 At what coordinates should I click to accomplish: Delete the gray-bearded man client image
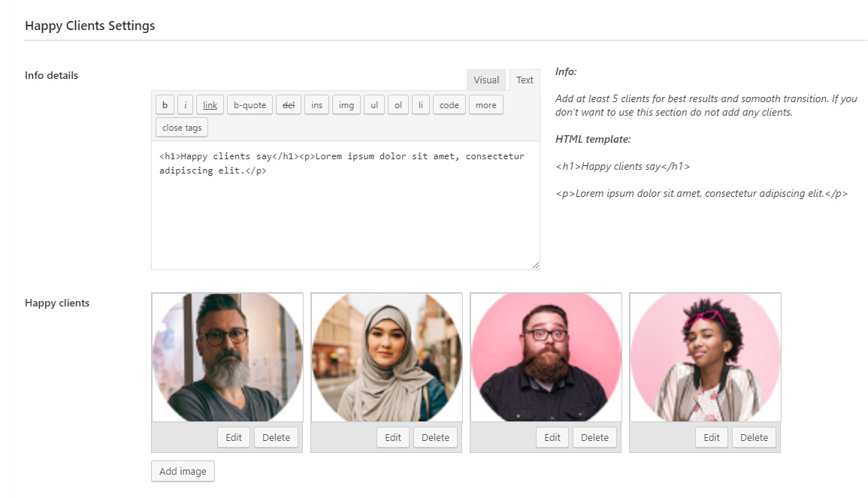point(277,438)
